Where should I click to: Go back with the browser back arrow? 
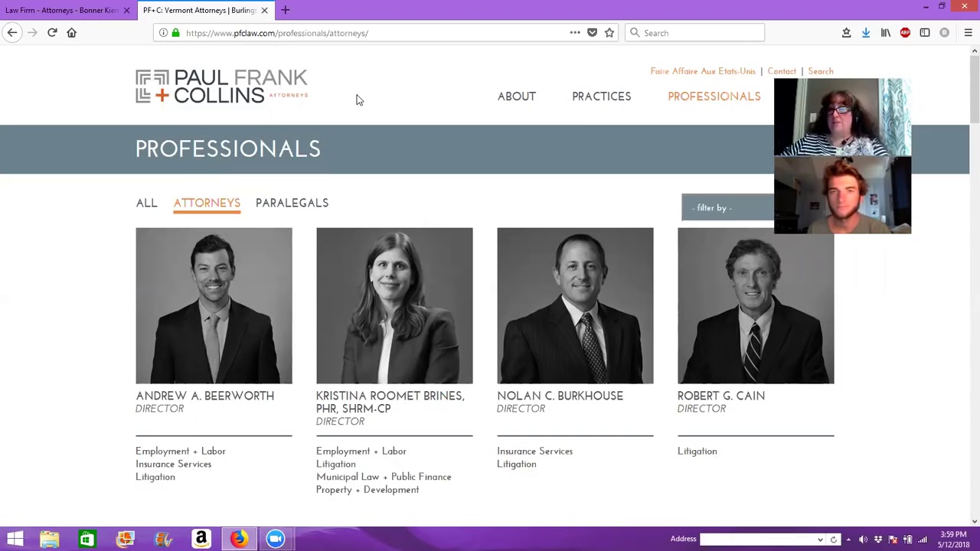[x=12, y=33]
